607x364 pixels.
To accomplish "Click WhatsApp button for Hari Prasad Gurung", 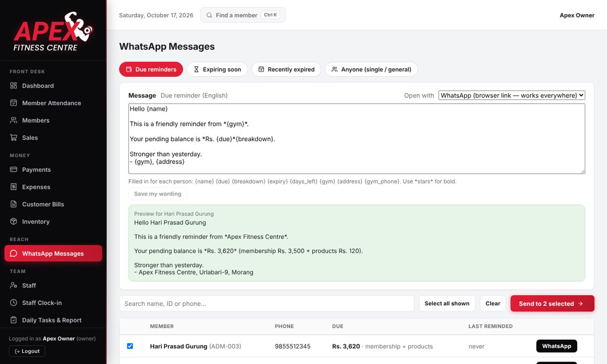I will pos(556,346).
